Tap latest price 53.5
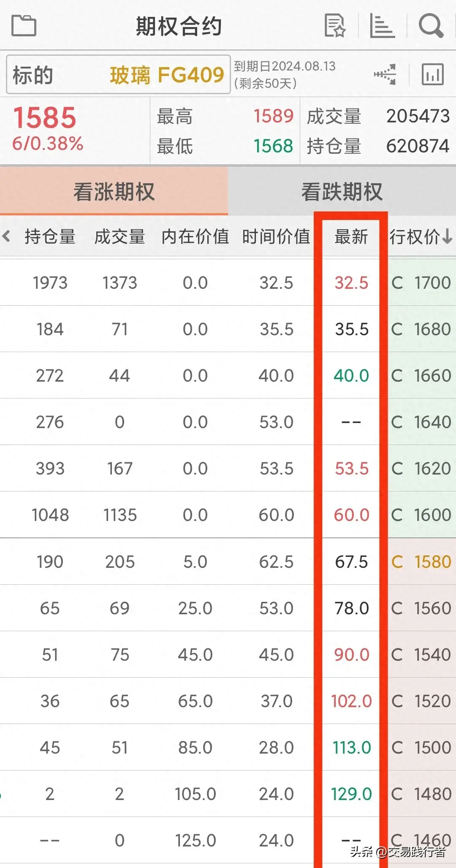 351,468
